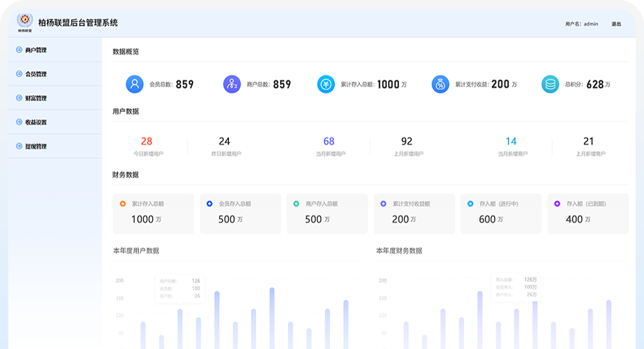Screen dimensions: 644x349
Task: Click the 总积分 value 628 万
Action: coord(598,84)
